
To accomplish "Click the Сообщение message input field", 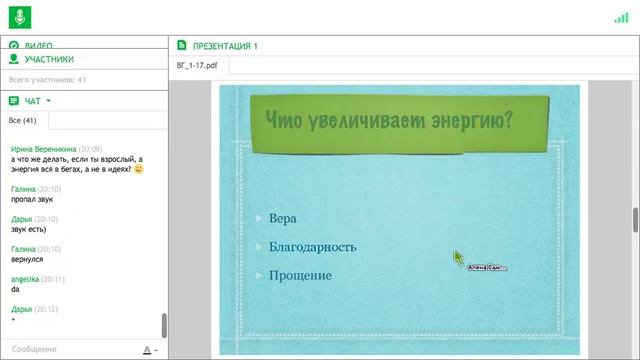I will tap(73, 349).
